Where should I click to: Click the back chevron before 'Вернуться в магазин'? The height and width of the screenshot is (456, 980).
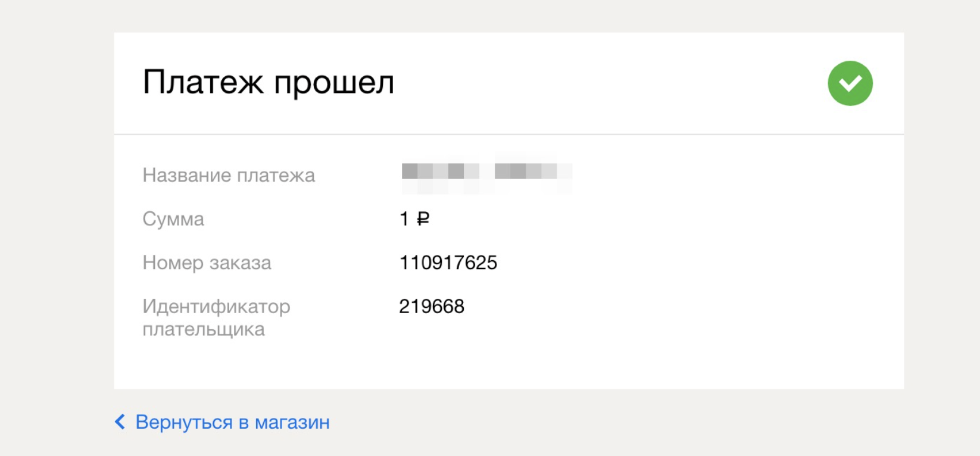point(120,422)
